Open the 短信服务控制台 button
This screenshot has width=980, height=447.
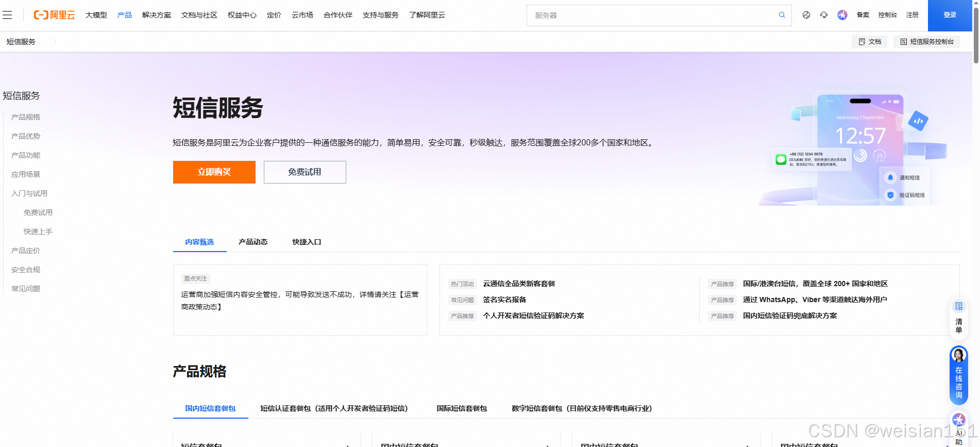927,42
